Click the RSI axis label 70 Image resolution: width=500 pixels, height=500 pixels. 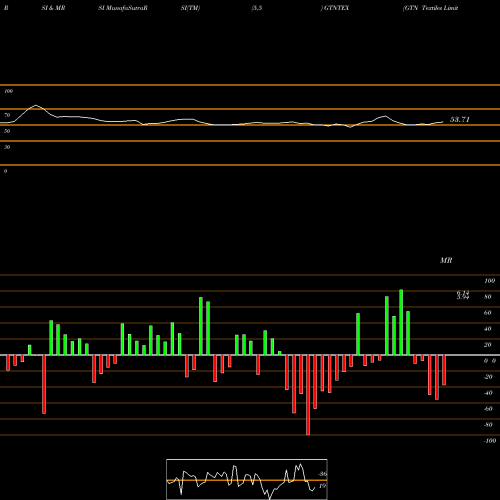7,115
